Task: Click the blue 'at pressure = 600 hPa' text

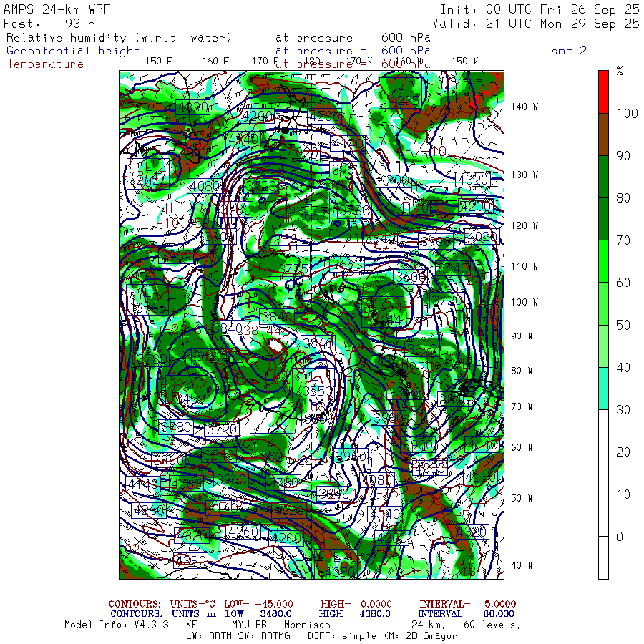Action: coord(353,51)
